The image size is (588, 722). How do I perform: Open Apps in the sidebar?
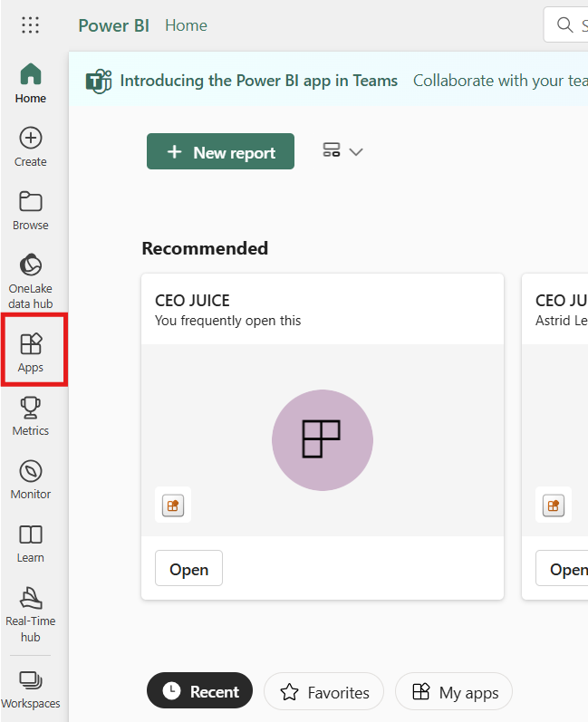(31, 352)
